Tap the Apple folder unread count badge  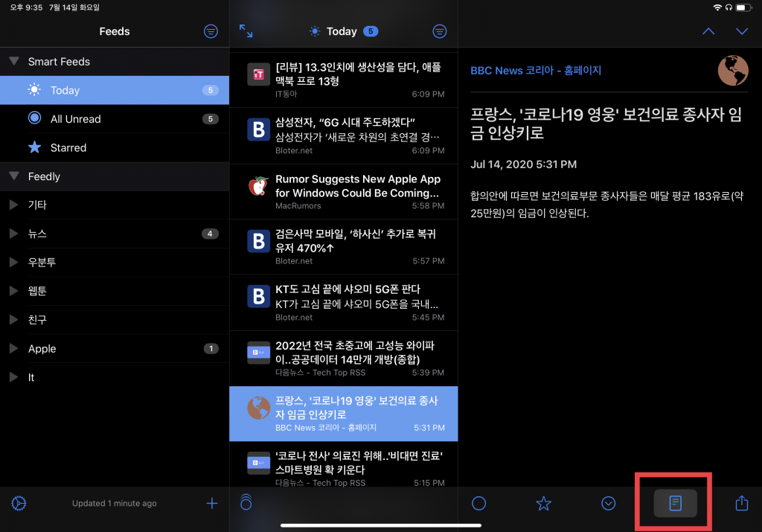coord(211,348)
